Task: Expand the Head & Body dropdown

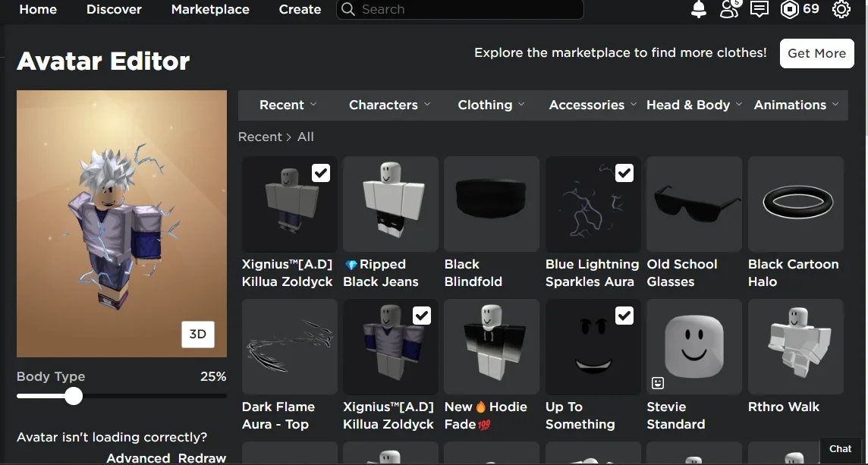Action: (x=694, y=105)
